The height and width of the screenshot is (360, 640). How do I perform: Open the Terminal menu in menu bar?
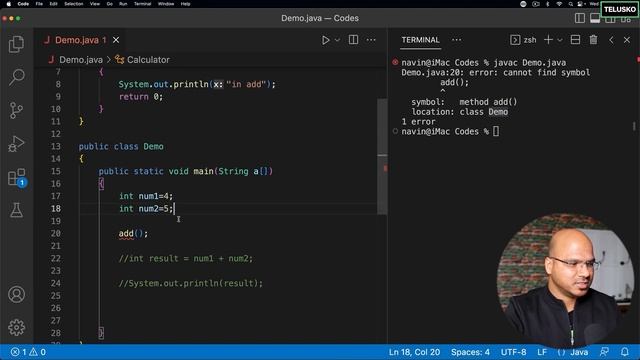point(142,4)
